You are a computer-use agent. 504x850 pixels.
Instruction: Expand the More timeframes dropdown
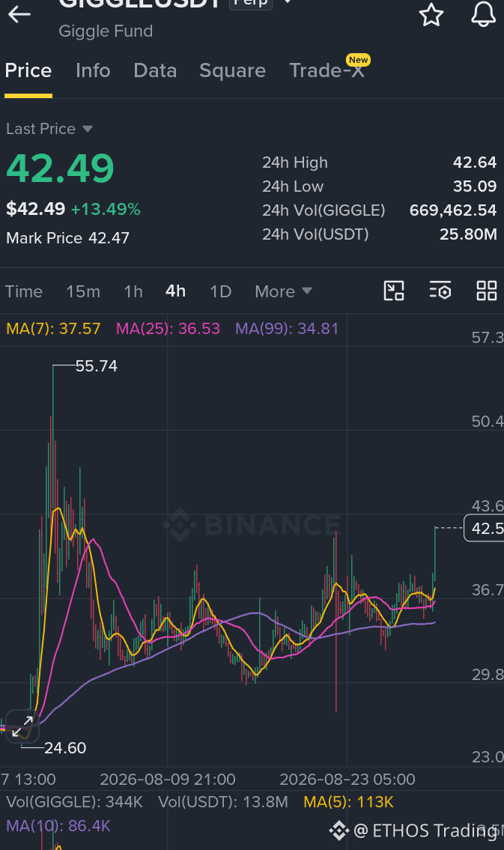coord(283,291)
